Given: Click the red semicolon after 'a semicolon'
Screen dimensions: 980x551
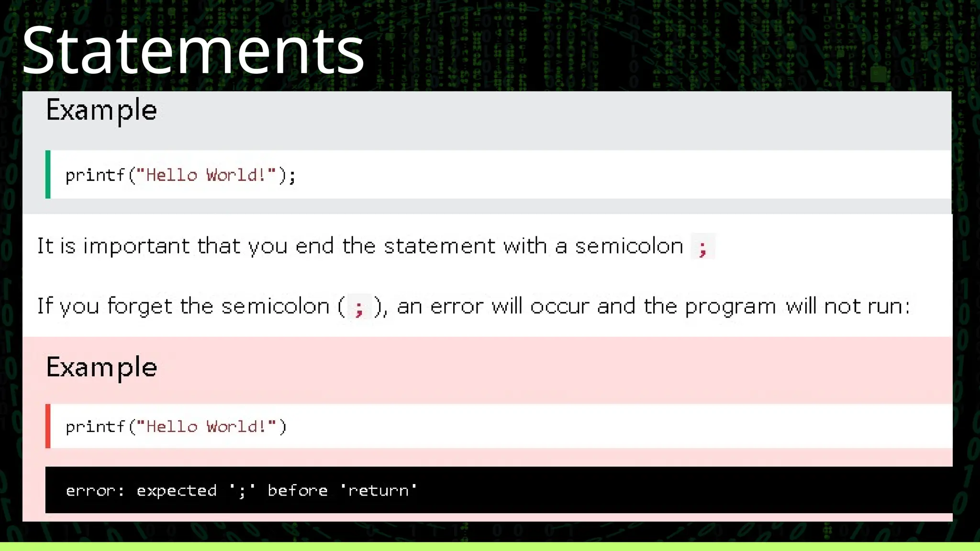Looking at the screenshot, I should point(702,247).
